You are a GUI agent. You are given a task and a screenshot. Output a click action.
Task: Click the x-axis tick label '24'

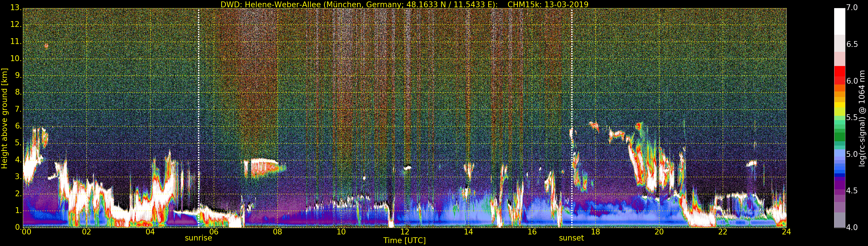click(786, 232)
